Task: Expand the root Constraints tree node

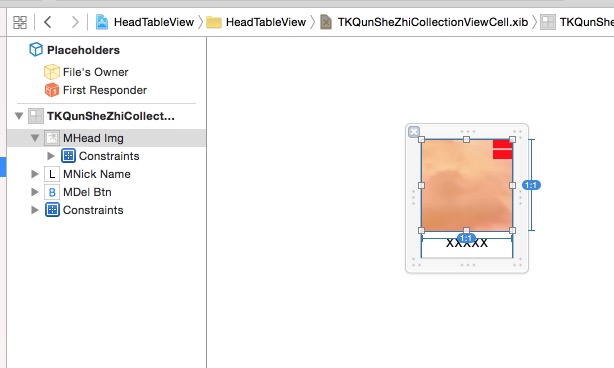Action: (34, 210)
